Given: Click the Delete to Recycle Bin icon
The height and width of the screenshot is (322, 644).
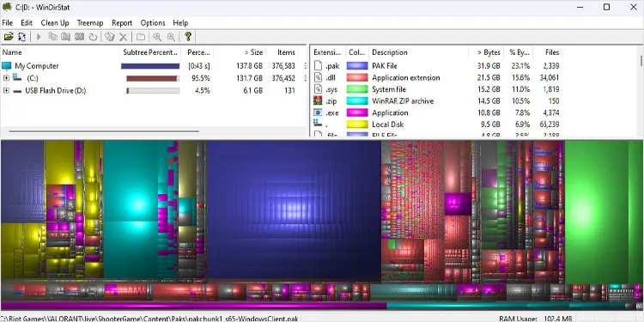Looking at the screenshot, I should [x=109, y=37].
